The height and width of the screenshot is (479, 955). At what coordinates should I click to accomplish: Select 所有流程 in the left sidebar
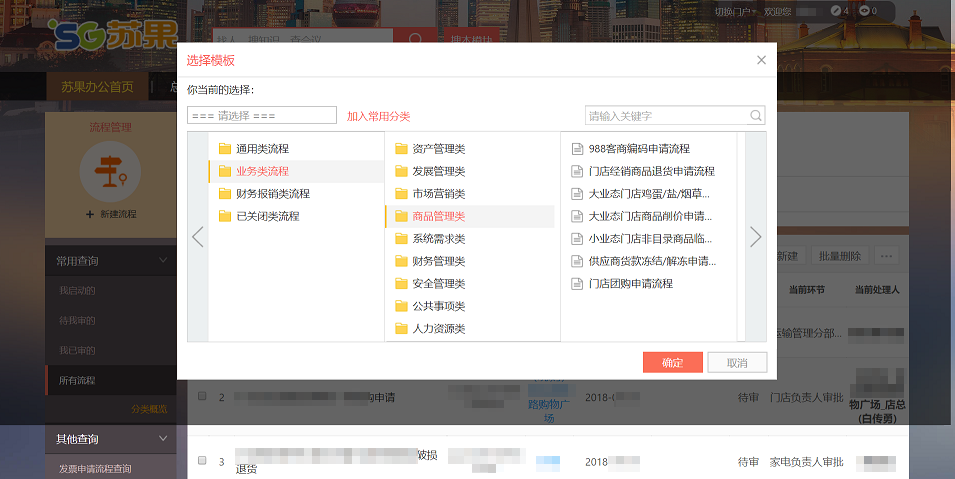pyautogui.click(x=78, y=380)
